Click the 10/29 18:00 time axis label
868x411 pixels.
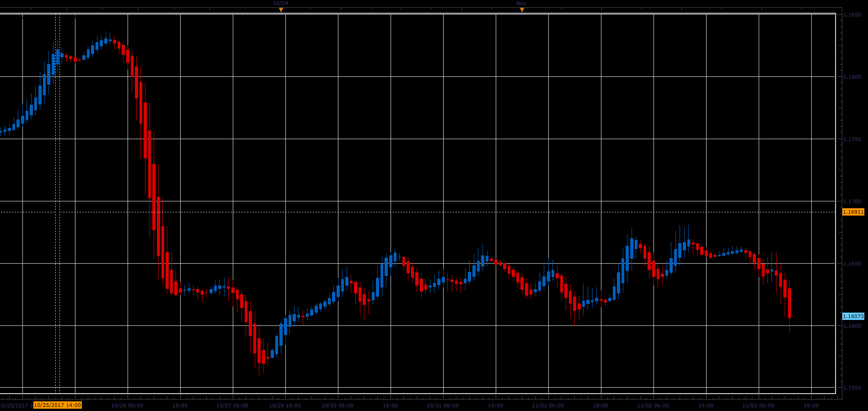[x=285, y=406]
